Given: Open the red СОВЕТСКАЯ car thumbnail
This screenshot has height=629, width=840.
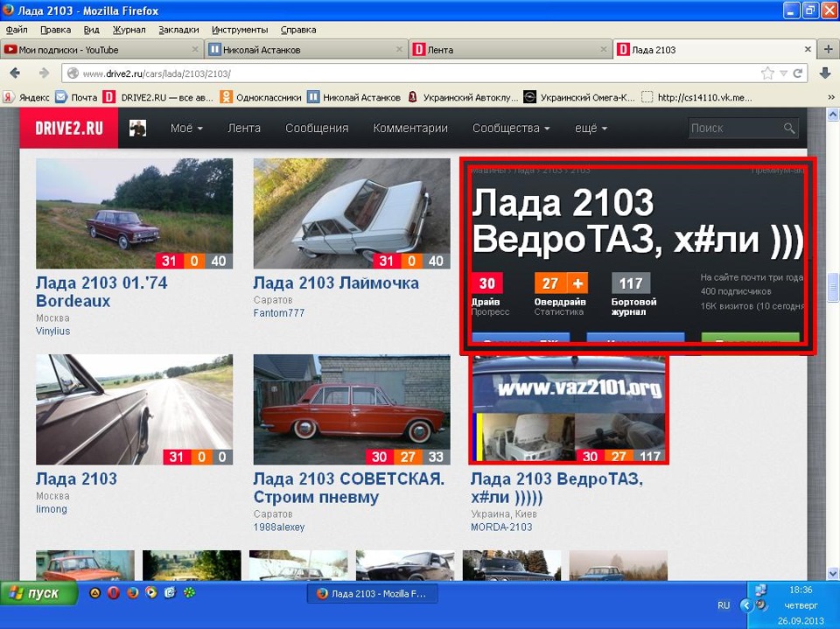Looking at the screenshot, I should coord(352,409).
